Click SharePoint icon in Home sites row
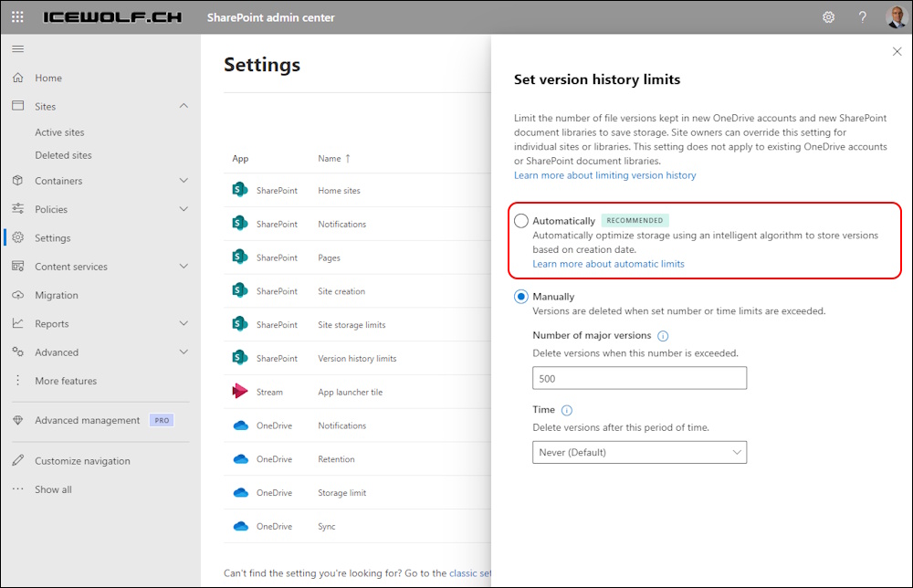The width and height of the screenshot is (913, 588). click(240, 190)
